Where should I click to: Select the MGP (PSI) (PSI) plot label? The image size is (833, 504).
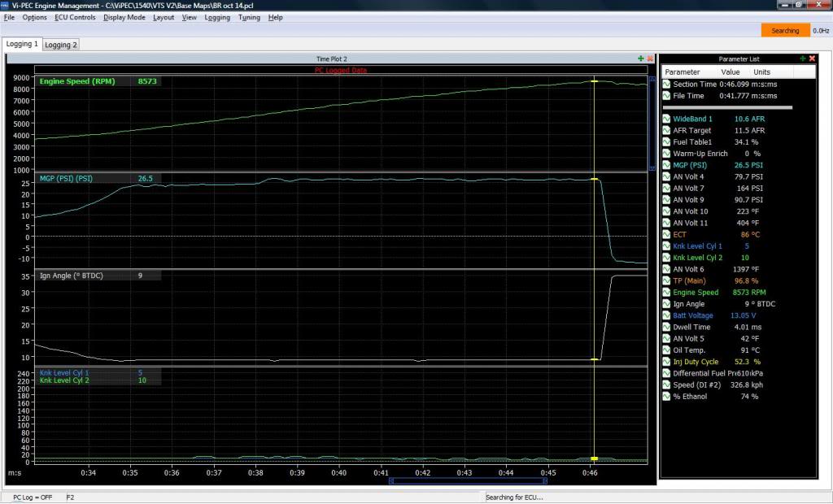[x=66, y=179]
